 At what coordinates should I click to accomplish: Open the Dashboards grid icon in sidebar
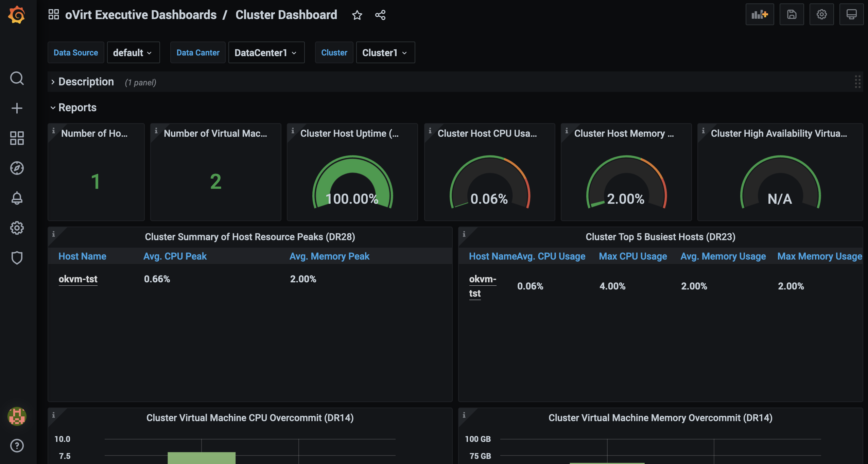17,138
